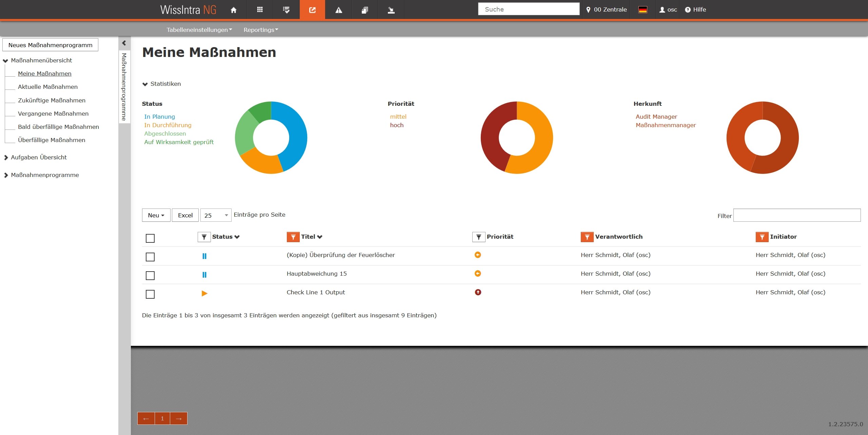This screenshot has width=868, height=435.
Task: Click the home icon in top navigation
Action: pos(233,10)
